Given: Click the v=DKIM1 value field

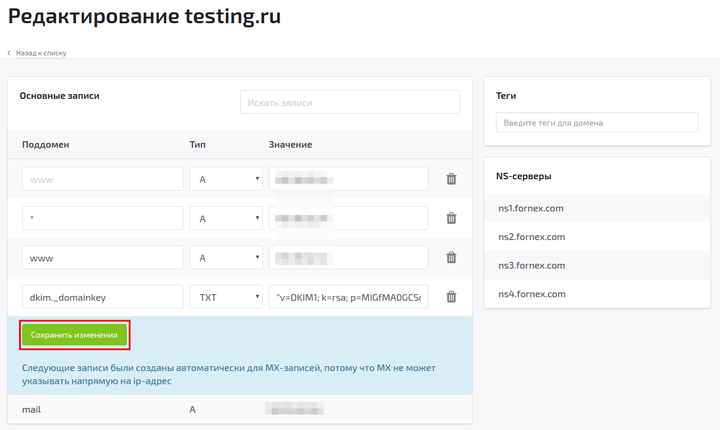Looking at the screenshot, I should pyautogui.click(x=349, y=297).
